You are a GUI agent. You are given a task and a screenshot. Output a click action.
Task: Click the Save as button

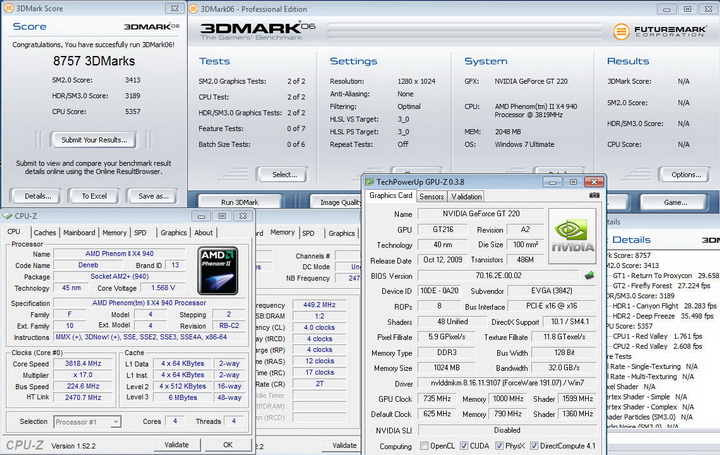[x=153, y=196]
